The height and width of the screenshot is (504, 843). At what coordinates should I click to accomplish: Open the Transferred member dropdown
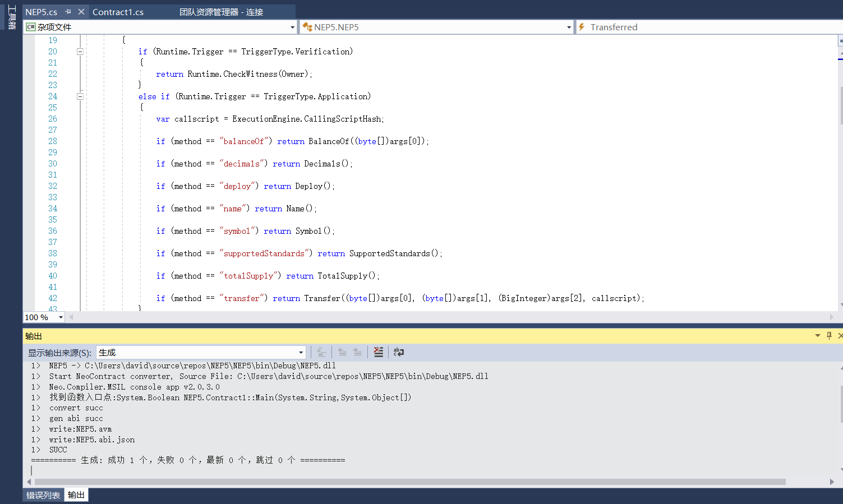(710, 27)
